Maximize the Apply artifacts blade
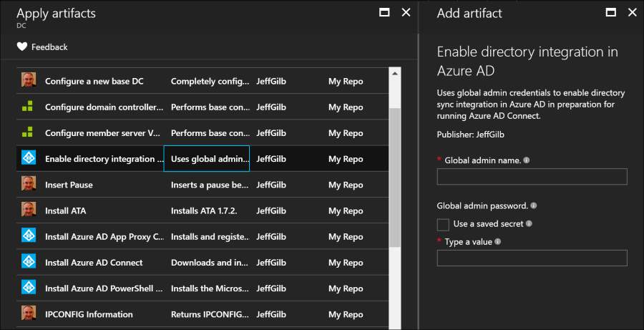The height and width of the screenshot is (330, 644). pyautogui.click(x=384, y=12)
